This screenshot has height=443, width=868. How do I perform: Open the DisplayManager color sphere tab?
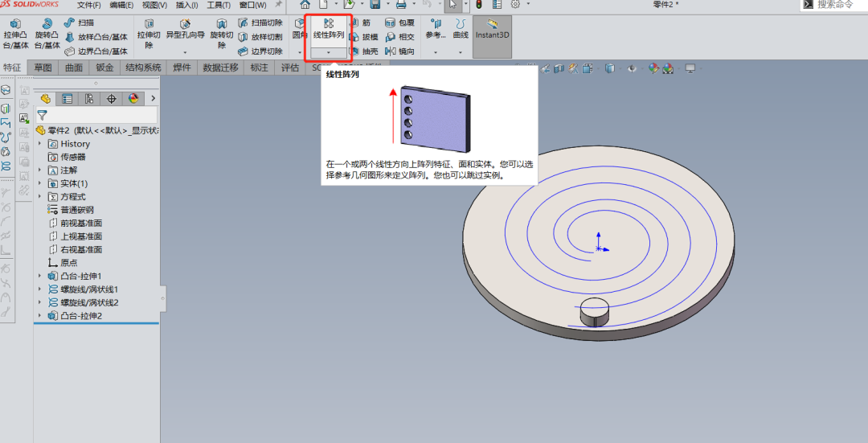[x=133, y=99]
